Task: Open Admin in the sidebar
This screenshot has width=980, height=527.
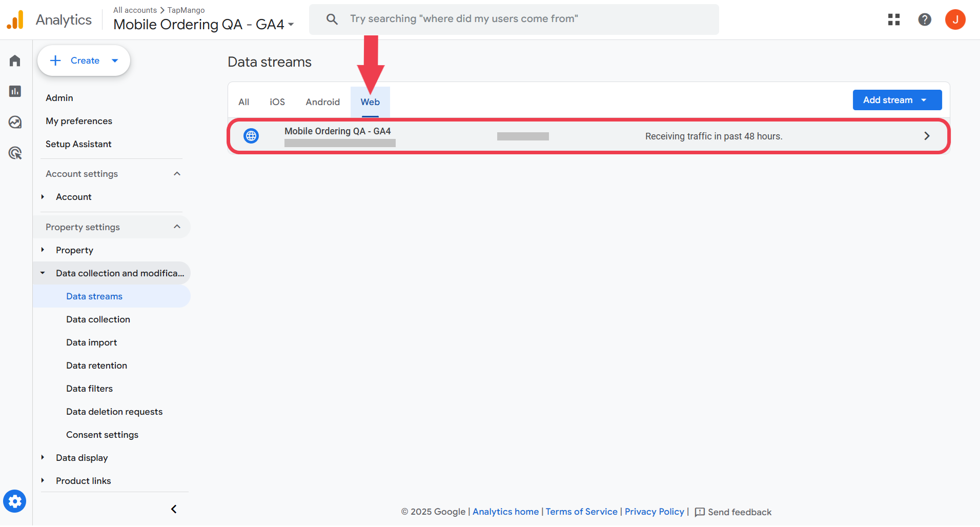Action: tap(59, 98)
